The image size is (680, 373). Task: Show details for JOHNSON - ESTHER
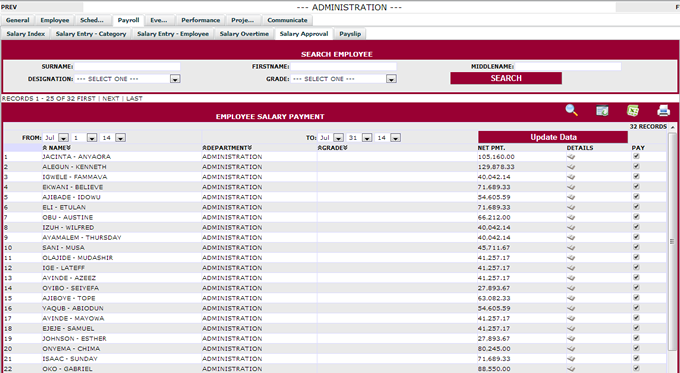(571, 339)
